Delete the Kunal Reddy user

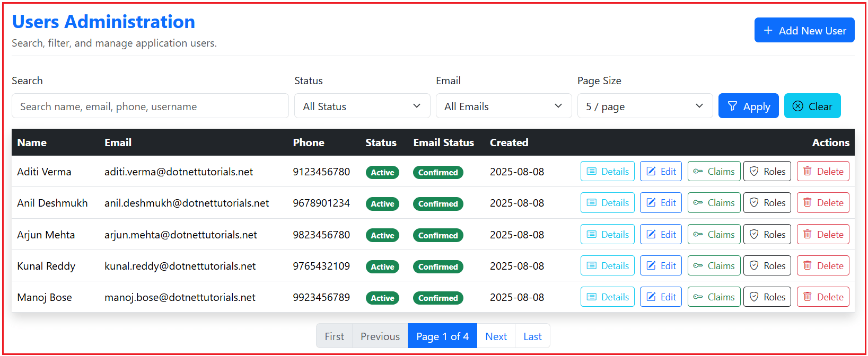[823, 265]
